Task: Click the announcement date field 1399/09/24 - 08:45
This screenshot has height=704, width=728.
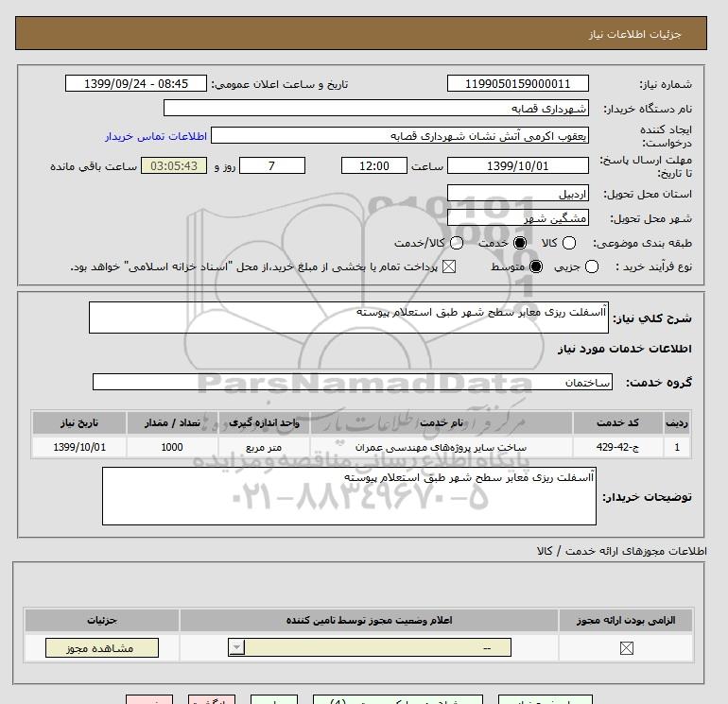Action: point(136,84)
